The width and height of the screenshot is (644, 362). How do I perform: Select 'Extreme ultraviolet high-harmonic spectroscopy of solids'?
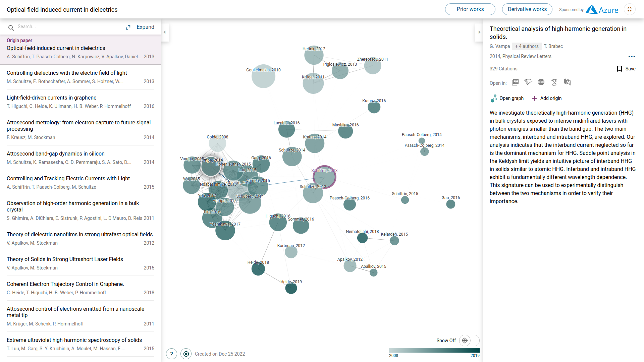click(x=80, y=344)
